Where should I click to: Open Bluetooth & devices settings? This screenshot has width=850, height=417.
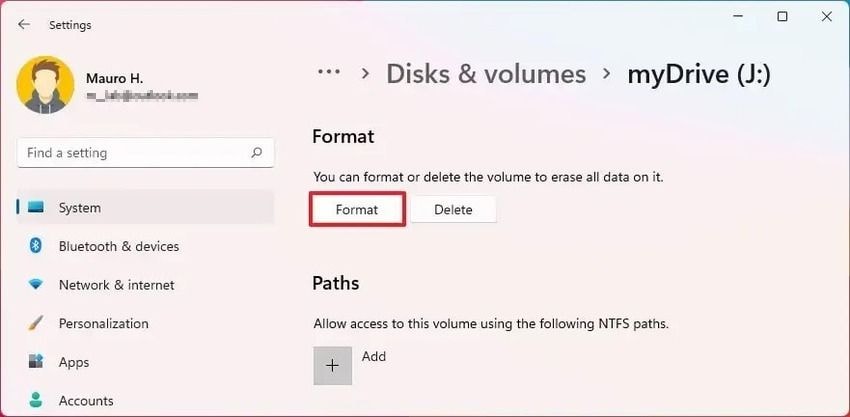click(119, 246)
